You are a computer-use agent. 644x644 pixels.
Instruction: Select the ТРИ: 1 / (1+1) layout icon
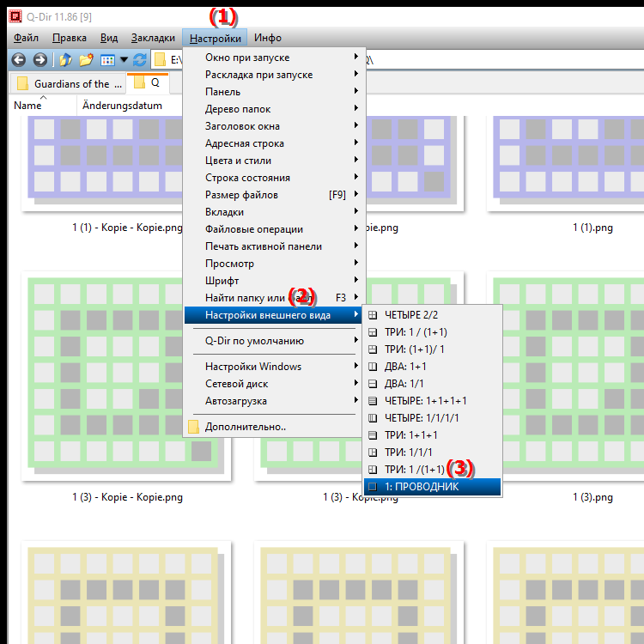373,332
